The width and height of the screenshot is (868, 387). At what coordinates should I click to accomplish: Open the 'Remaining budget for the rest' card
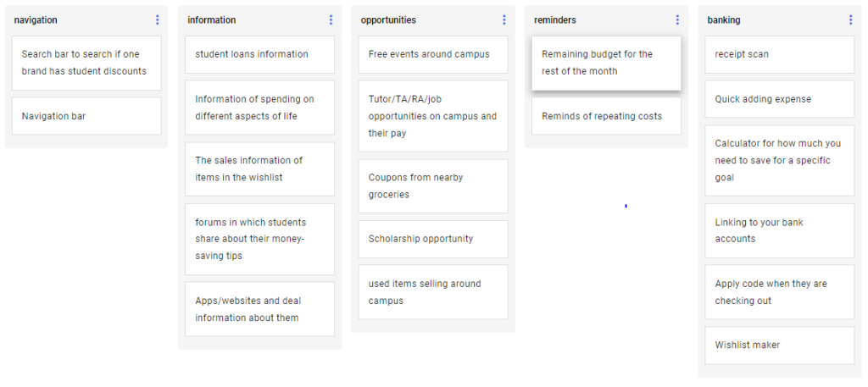pyautogui.click(x=605, y=63)
